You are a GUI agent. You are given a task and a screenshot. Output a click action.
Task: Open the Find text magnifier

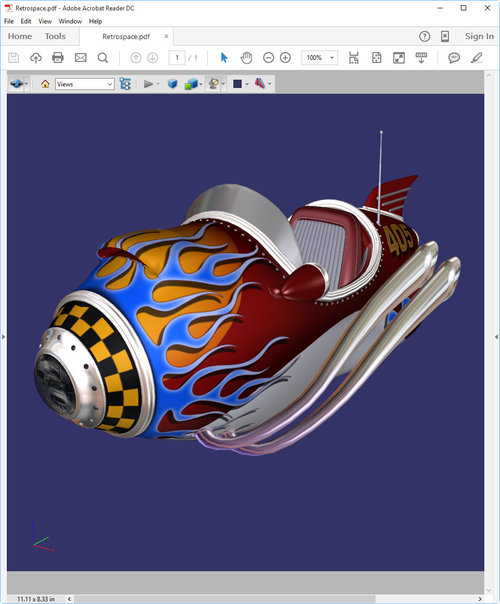(x=102, y=58)
